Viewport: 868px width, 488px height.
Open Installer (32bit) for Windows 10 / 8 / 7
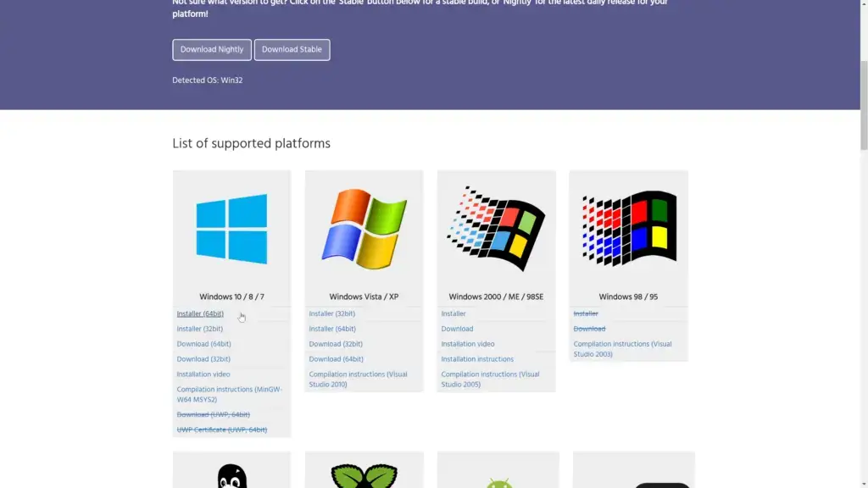(x=200, y=329)
